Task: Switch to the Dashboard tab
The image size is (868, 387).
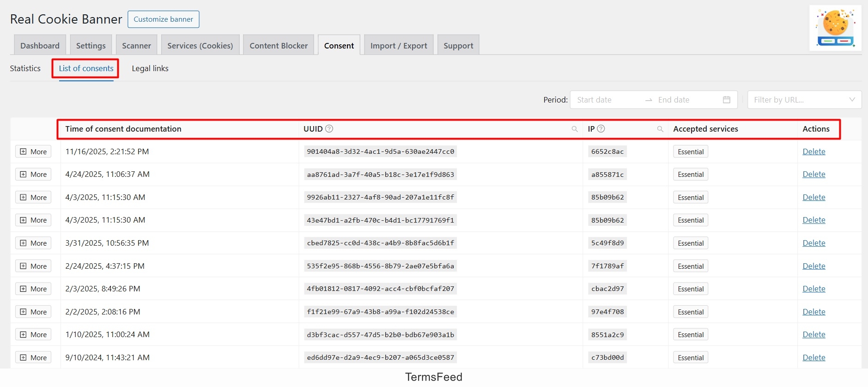Action: click(x=40, y=45)
